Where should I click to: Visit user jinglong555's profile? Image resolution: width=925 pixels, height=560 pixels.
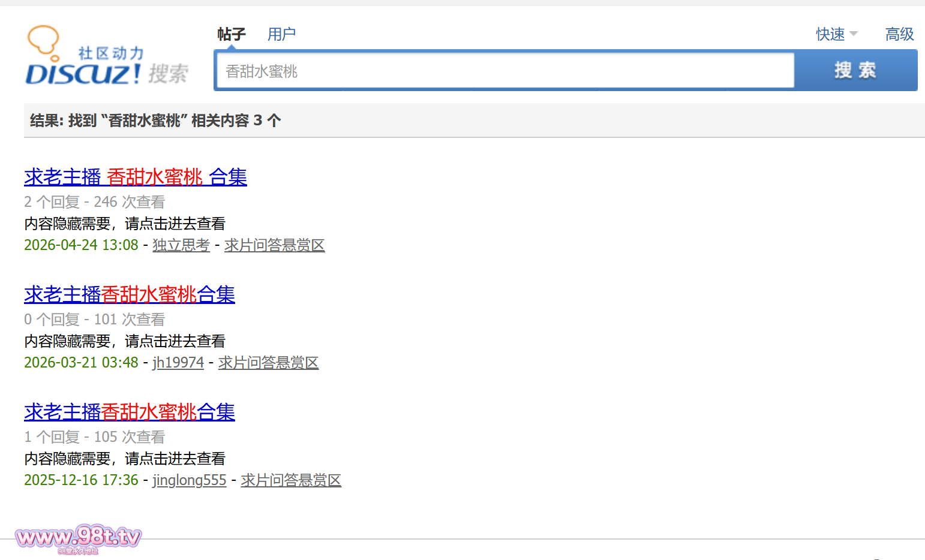point(190,480)
